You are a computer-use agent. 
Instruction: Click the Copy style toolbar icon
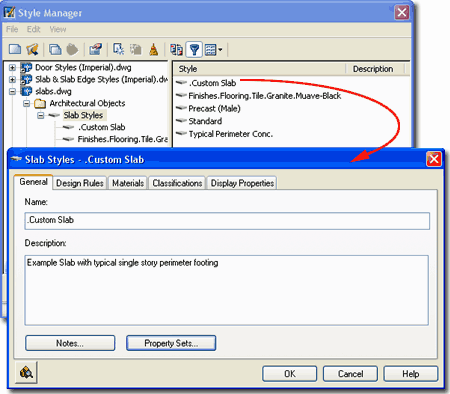[x=55, y=50]
